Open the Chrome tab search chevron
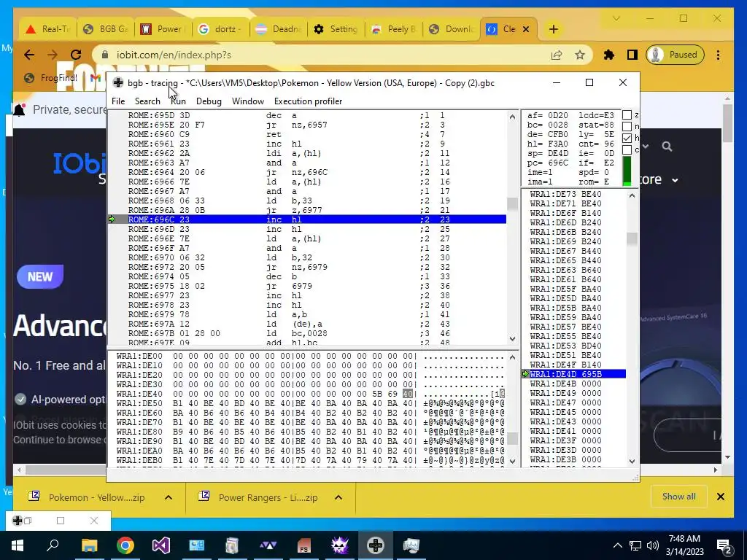 (616, 18)
